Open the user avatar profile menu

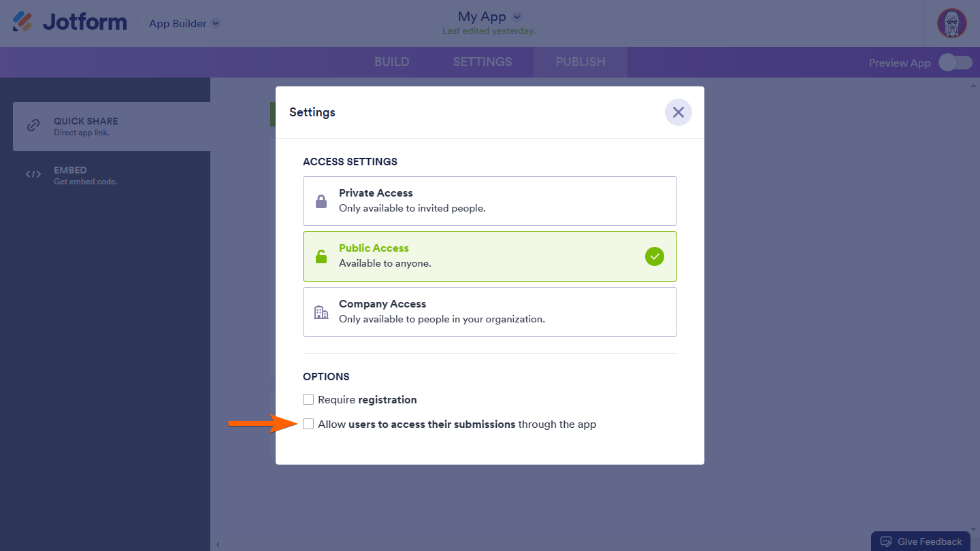pos(951,23)
